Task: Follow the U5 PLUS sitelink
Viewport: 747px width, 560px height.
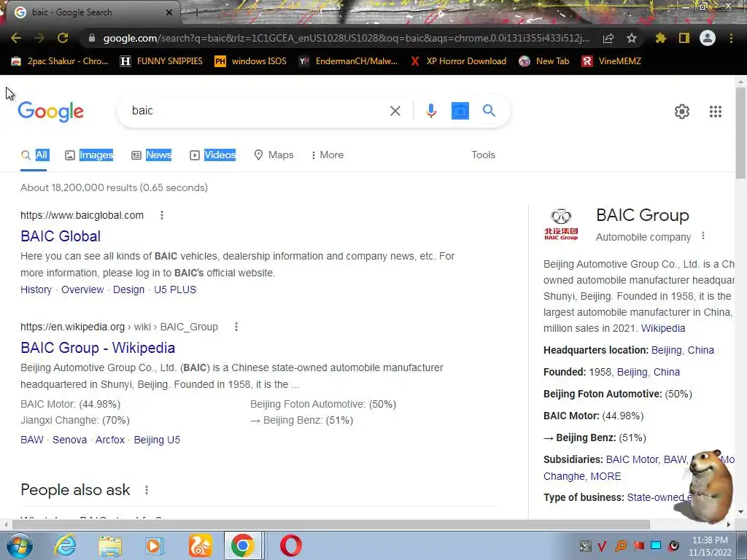Action: tap(175, 289)
